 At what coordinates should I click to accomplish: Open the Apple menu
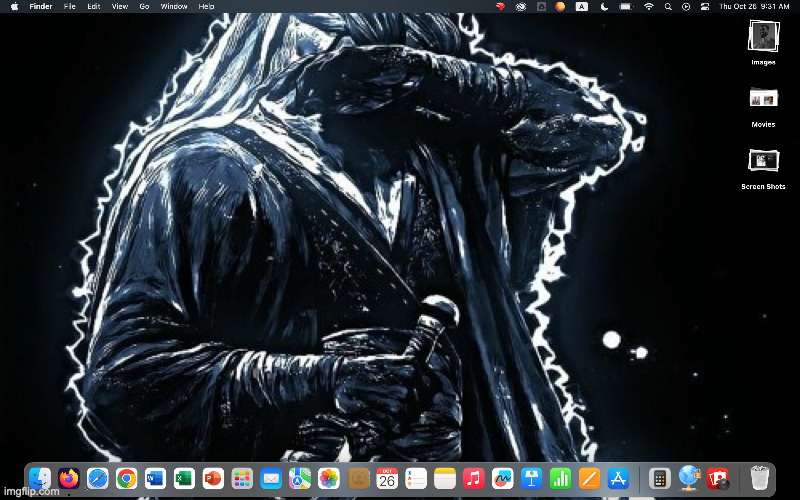click(14, 7)
